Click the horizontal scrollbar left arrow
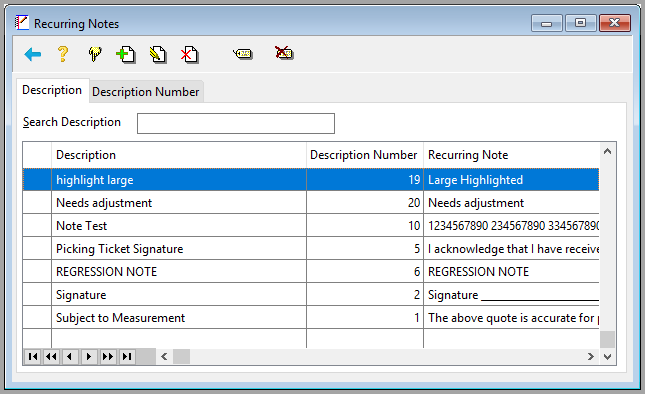Image resolution: width=645 pixels, height=394 pixels. [164, 357]
